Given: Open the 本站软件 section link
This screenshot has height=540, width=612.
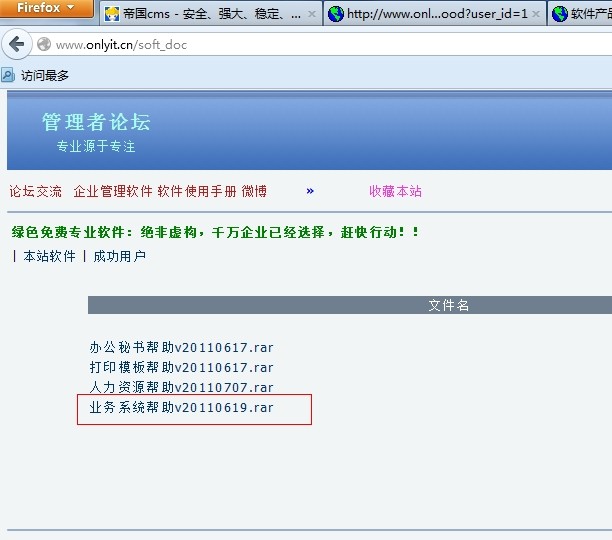Looking at the screenshot, I should click(49, 256).
